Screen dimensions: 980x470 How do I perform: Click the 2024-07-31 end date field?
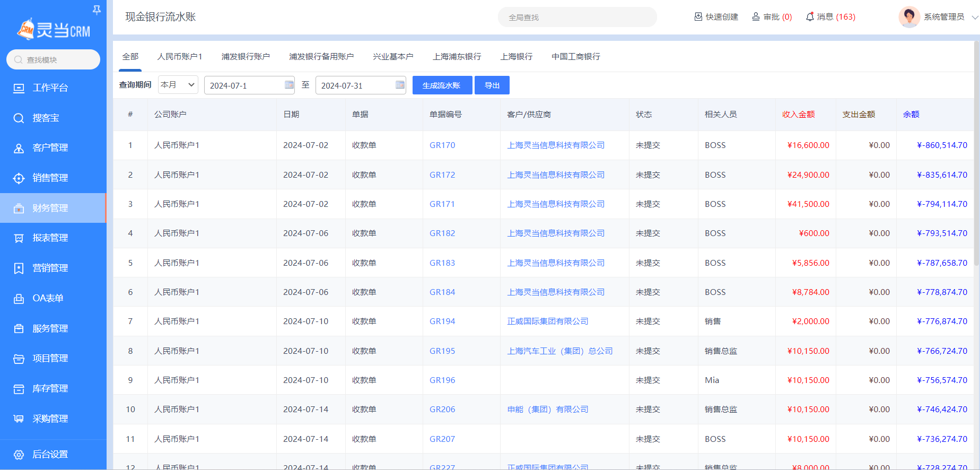point(361,85)
